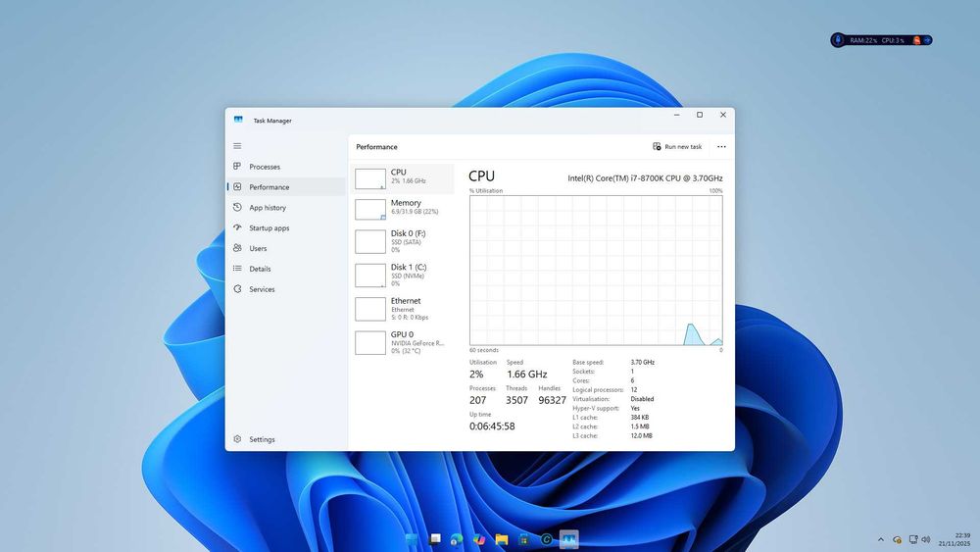Minimize the Task Manager window

pyautogui.click(x=676, y=115)
